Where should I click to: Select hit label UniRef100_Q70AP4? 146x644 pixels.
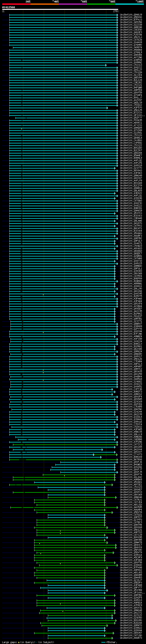[131, 95]
